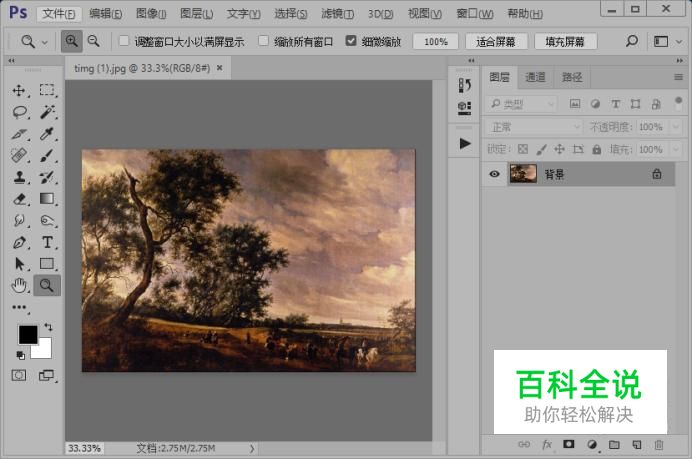Select the Path Selection tool
Screen dimensions: 692x459
tap(19, 264)
